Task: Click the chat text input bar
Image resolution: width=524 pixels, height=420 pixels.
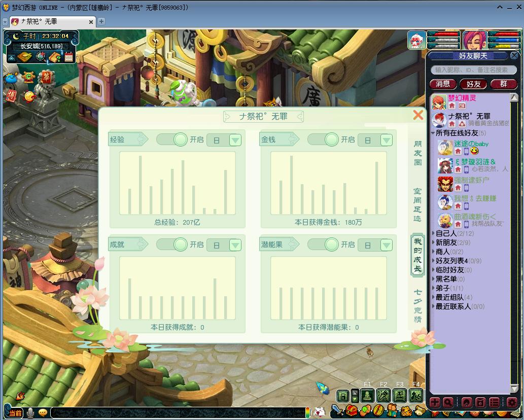Action: coord(179,413)
